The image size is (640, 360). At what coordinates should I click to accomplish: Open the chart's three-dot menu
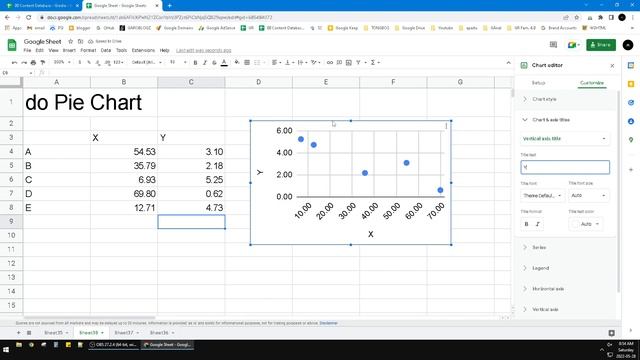click(446, 126)
